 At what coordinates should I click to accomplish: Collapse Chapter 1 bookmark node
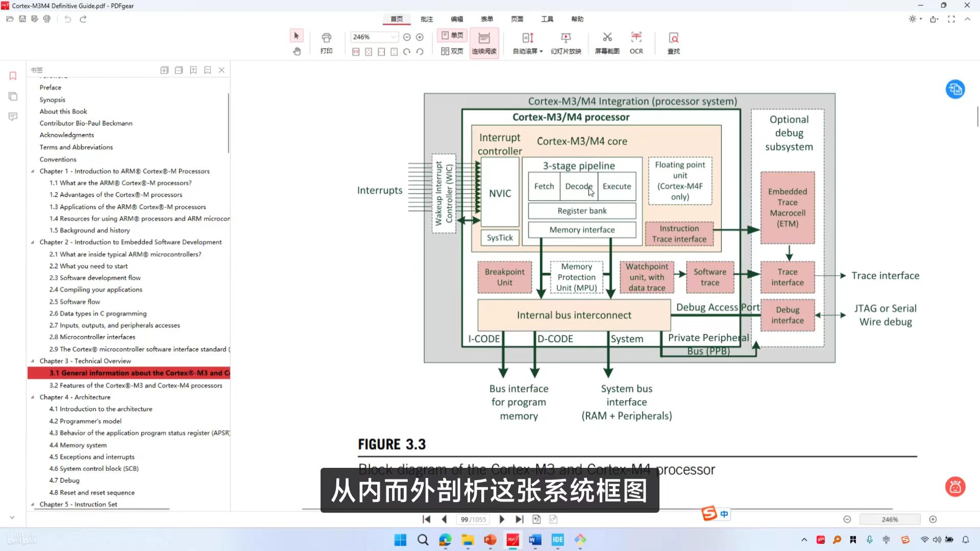33,171
